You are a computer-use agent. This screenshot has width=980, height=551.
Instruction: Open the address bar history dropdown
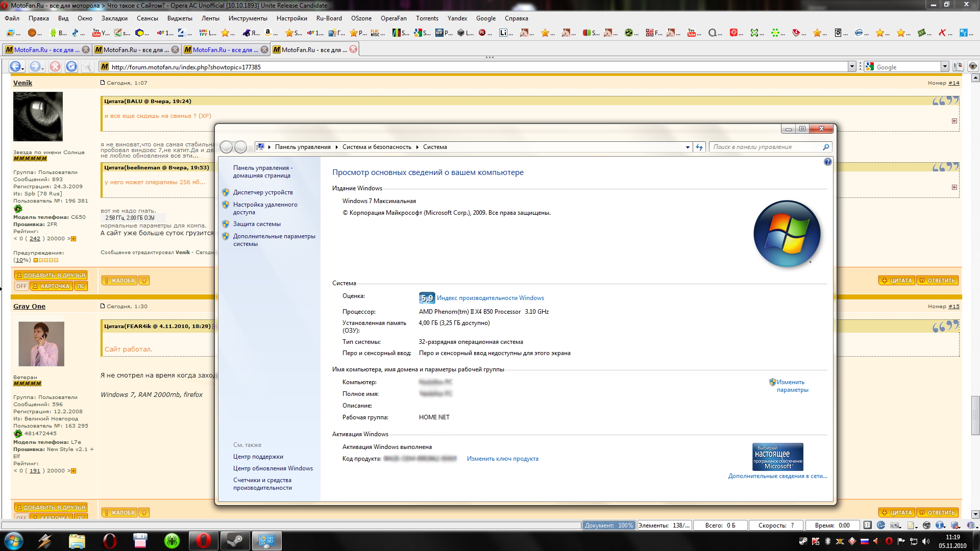852,67
